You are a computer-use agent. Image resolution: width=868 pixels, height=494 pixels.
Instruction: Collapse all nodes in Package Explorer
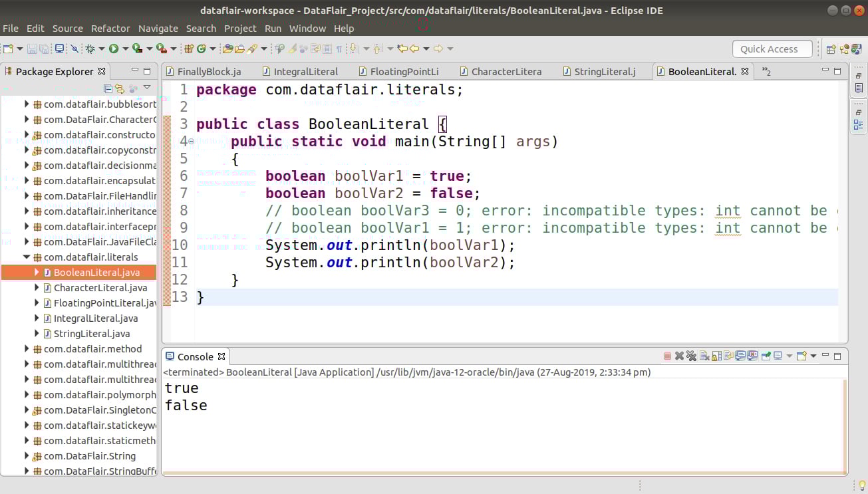click(x=109, y=87)
